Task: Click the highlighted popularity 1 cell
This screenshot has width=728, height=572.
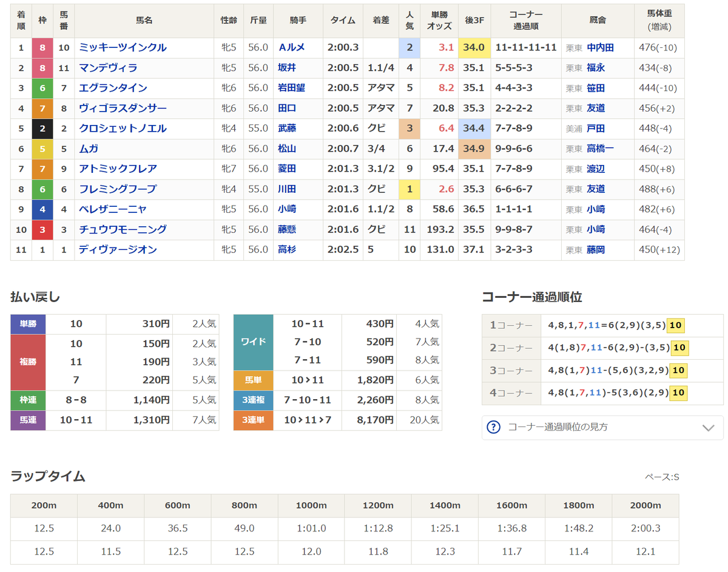Action: [x=409, y=189]
